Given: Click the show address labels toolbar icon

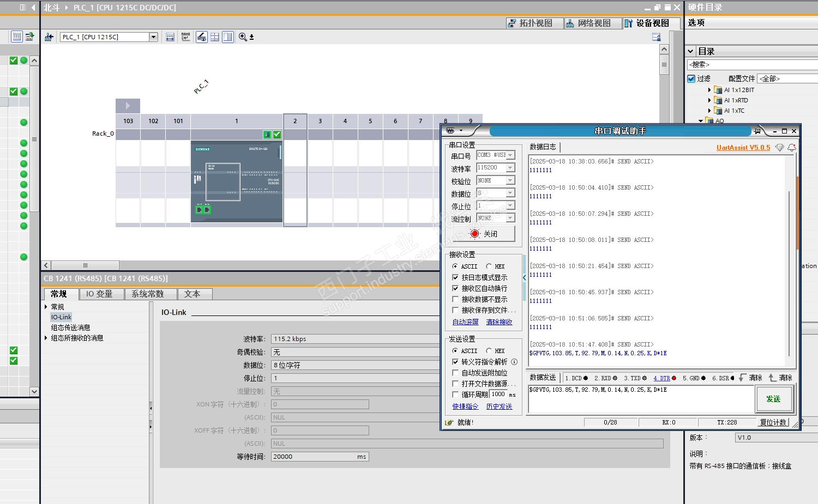Looking at the screenshot, I should pos(170,37).
